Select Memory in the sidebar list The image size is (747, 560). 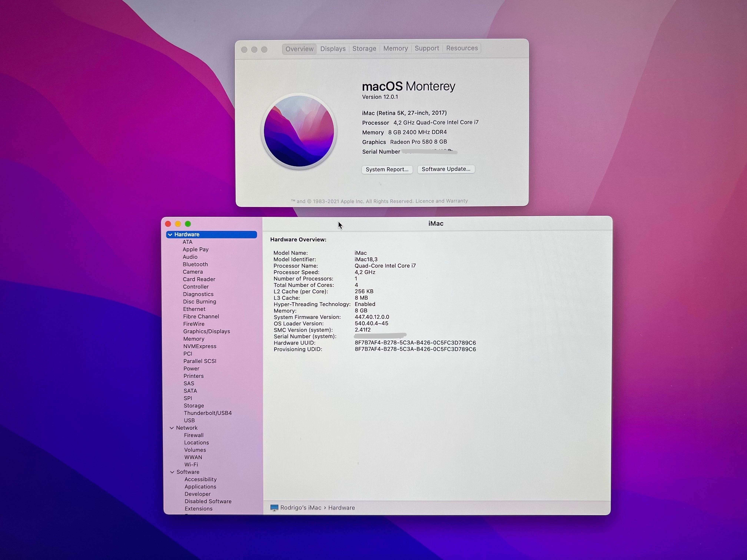point(194,339)
